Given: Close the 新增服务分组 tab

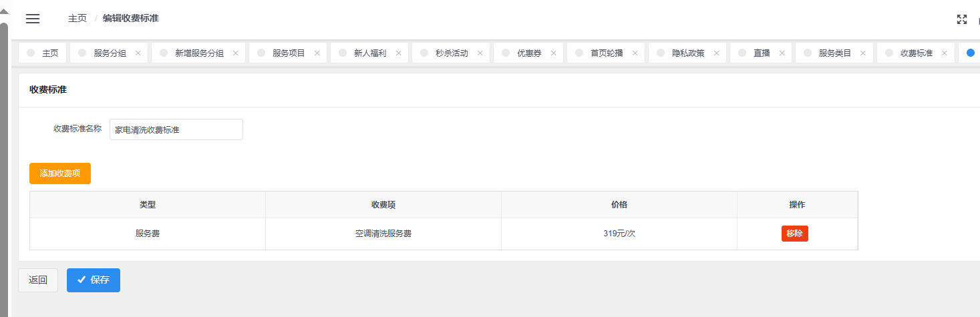Looking at the screenshot, I should [x=235, y=53].
